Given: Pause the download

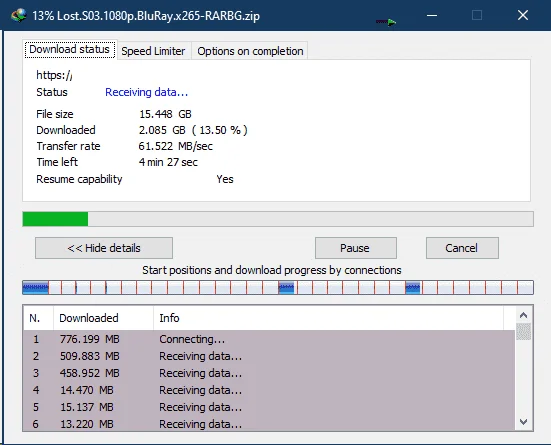Looking at the screenshot, I should 356,248.
